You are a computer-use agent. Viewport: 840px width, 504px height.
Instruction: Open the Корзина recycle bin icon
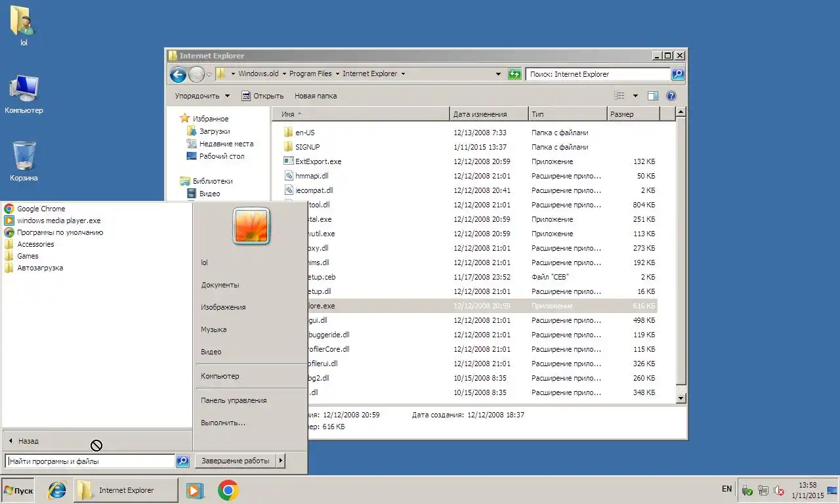(24, 161)
